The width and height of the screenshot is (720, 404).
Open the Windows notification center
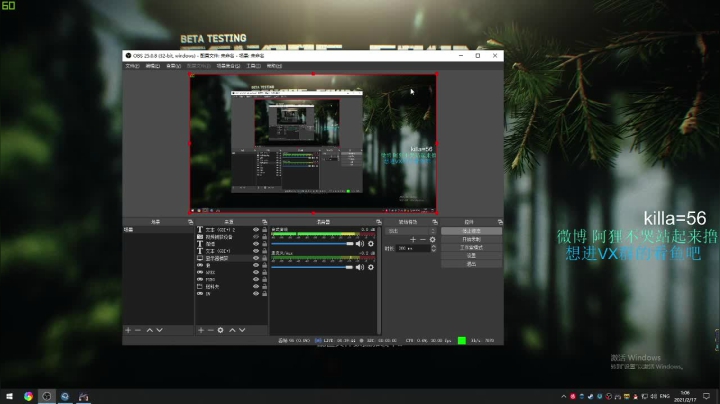point(706,396)
